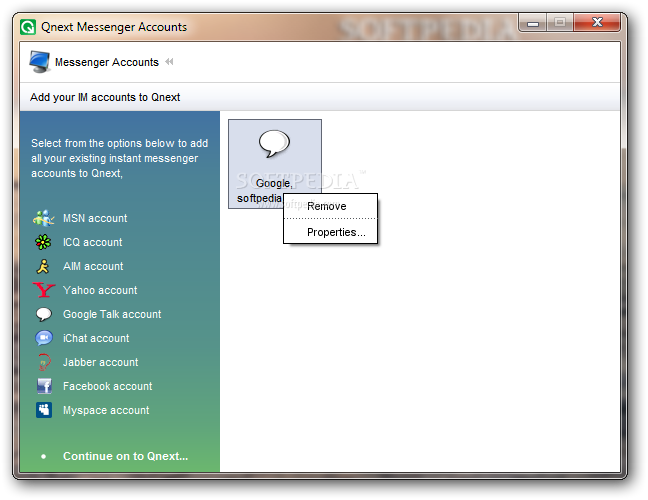This screenshot has height=500, width=648.
Task: Close the Qnext Messenger Accounts window
Action: click(x=597, y=22)
